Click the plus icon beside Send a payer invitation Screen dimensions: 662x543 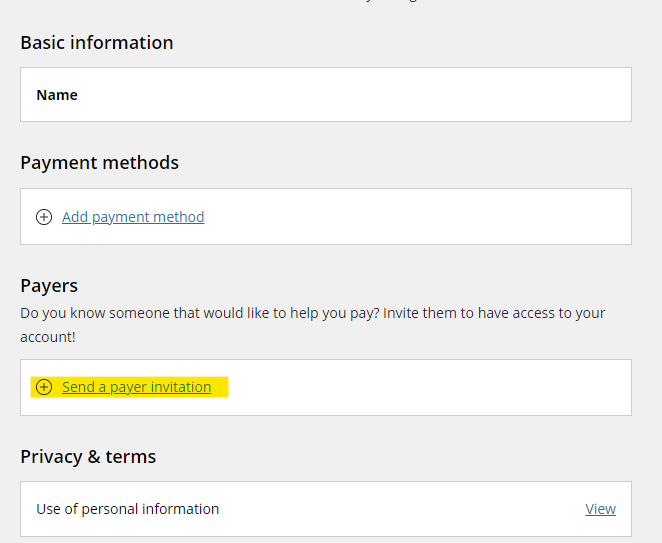coord(44,387)
